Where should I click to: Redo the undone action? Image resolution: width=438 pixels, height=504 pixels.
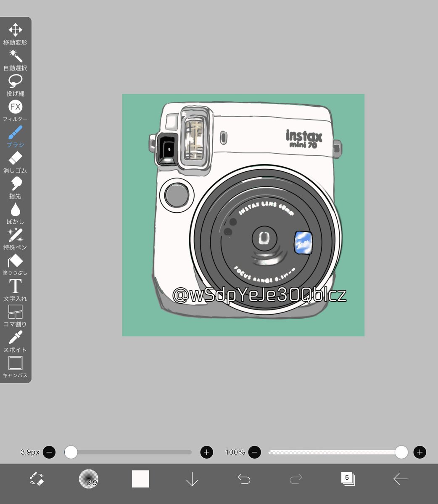(296, 479)
